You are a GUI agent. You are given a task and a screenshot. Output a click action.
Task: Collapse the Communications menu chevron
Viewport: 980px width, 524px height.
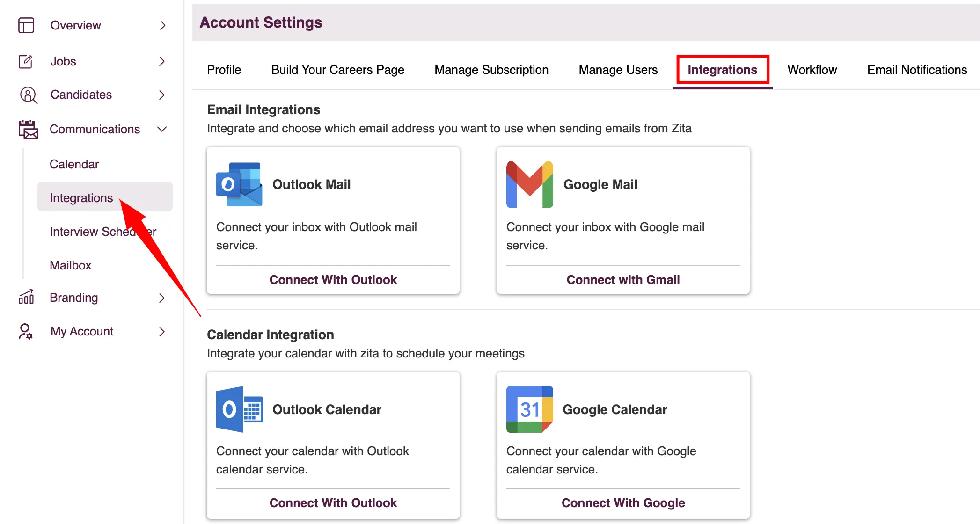tap(162, 129)
